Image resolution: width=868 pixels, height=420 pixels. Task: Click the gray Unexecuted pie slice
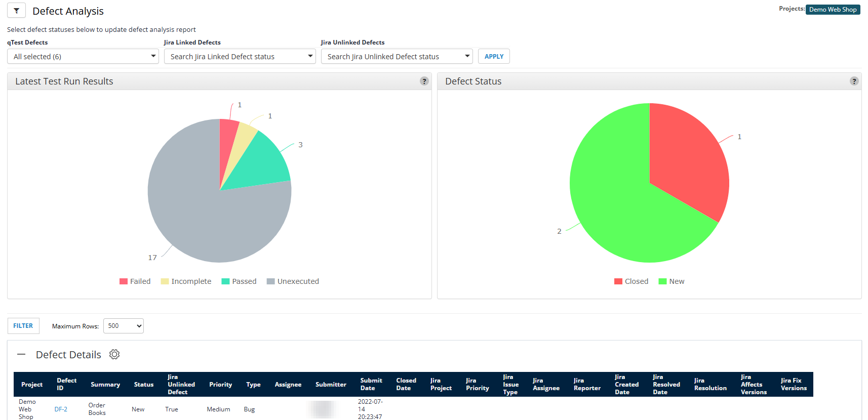click(x=203, y=223)
